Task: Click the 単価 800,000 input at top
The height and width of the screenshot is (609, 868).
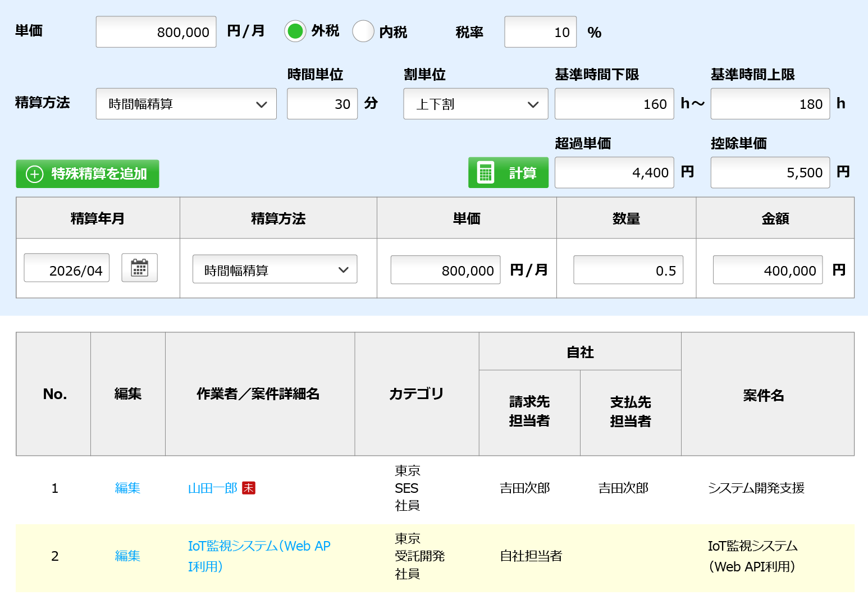Action: pyautogui.click(x=156, y=32)
